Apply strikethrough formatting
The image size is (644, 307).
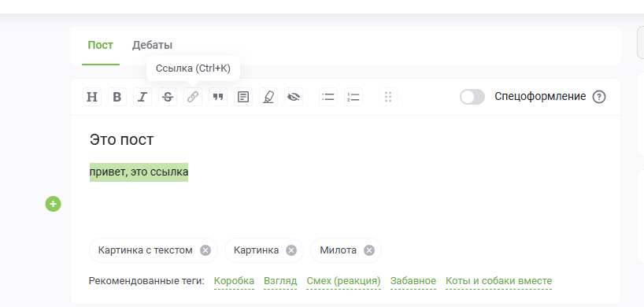[x=168, y=97]
